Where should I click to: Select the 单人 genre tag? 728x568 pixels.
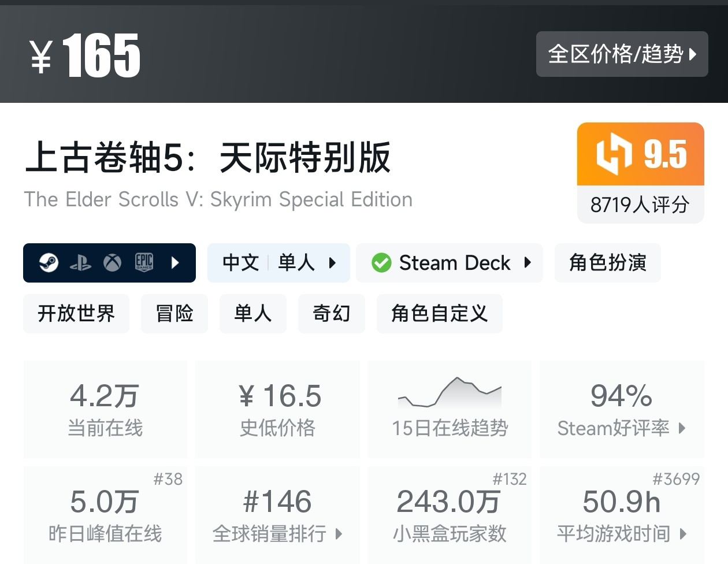tap(253, 314)
